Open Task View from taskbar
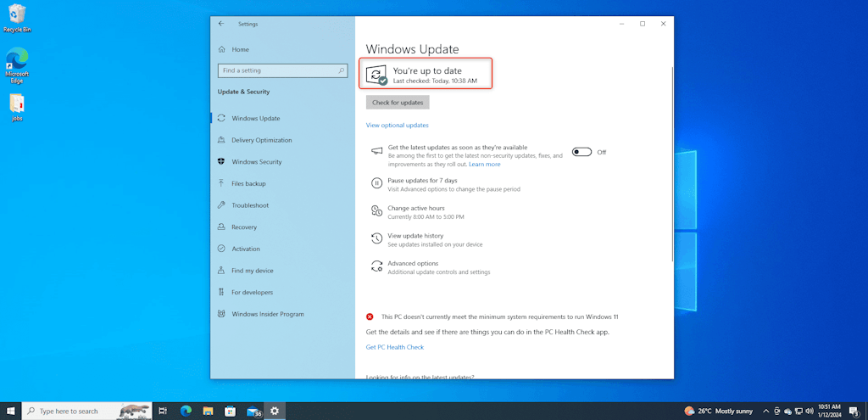The image size is (868, 420). coord(164,412)
